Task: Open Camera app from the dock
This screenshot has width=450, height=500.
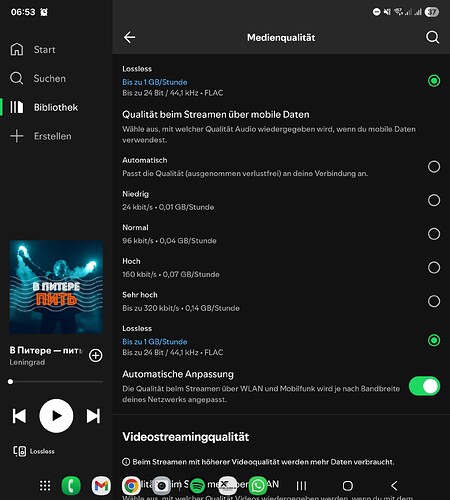Action: click(x=162, y=486)
